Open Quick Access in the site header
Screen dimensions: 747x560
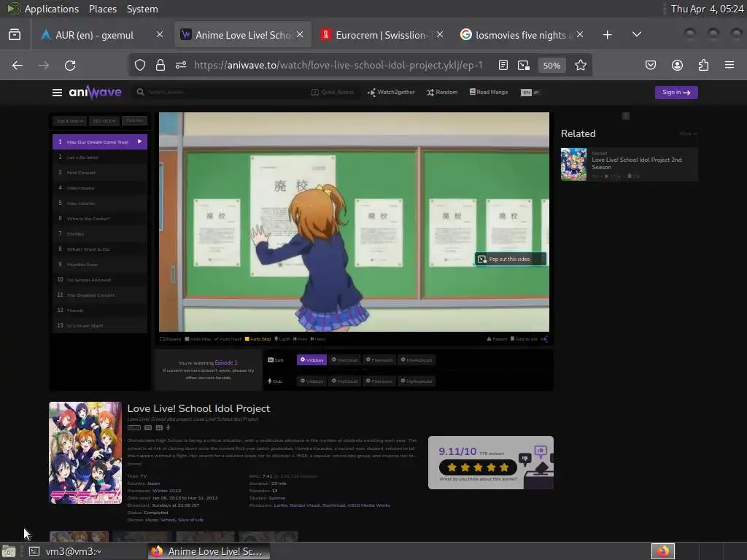[333, 93]
